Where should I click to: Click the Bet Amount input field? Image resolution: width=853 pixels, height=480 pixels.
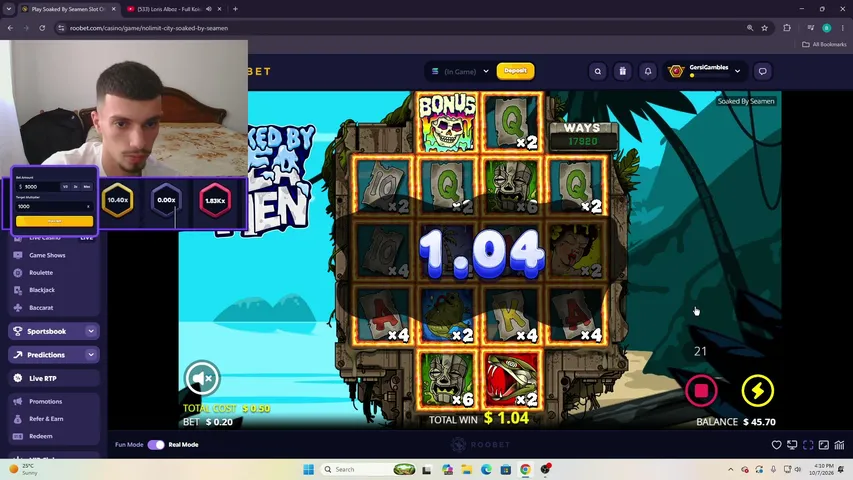coord(37,187)
